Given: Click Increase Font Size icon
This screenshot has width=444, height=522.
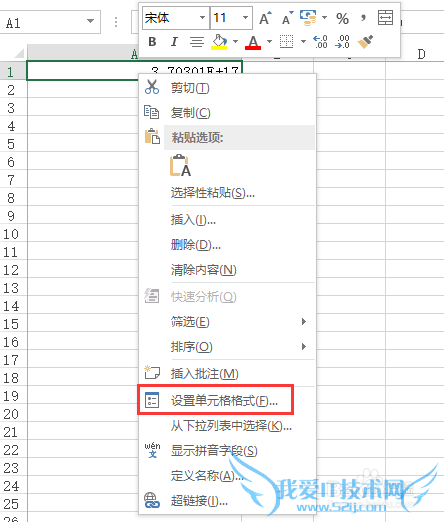Looking at the screenshot, I should pyautogui.click(x=265, y=18).
